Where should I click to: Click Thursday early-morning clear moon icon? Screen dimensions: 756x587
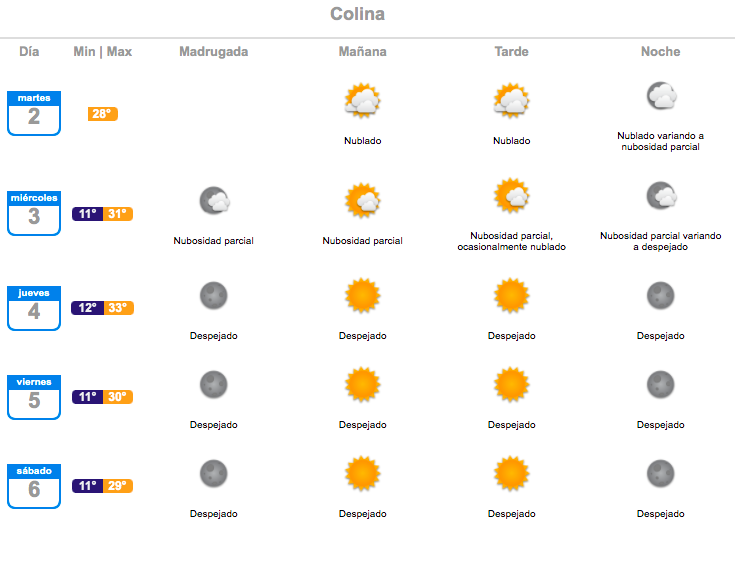(x=214, y=296)
